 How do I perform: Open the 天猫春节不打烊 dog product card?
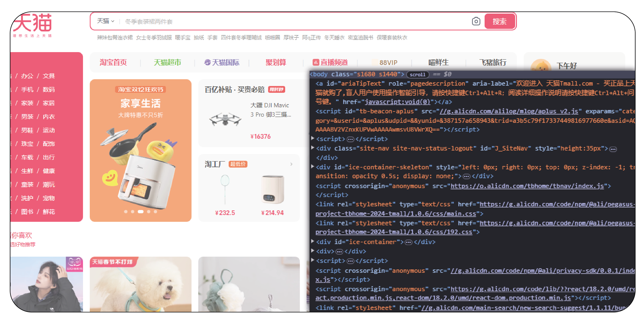(x=140, y=284)
